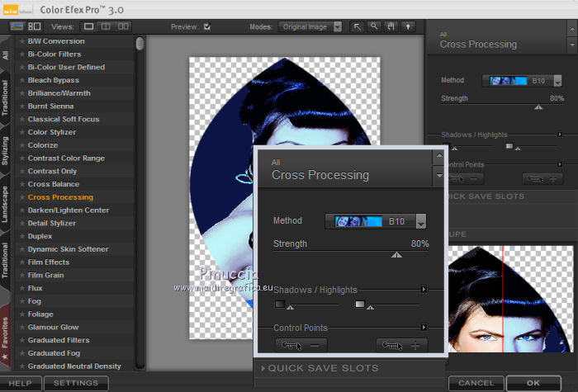Click the OK button
The height and width of the screenshot is (392, 578).
534,383
